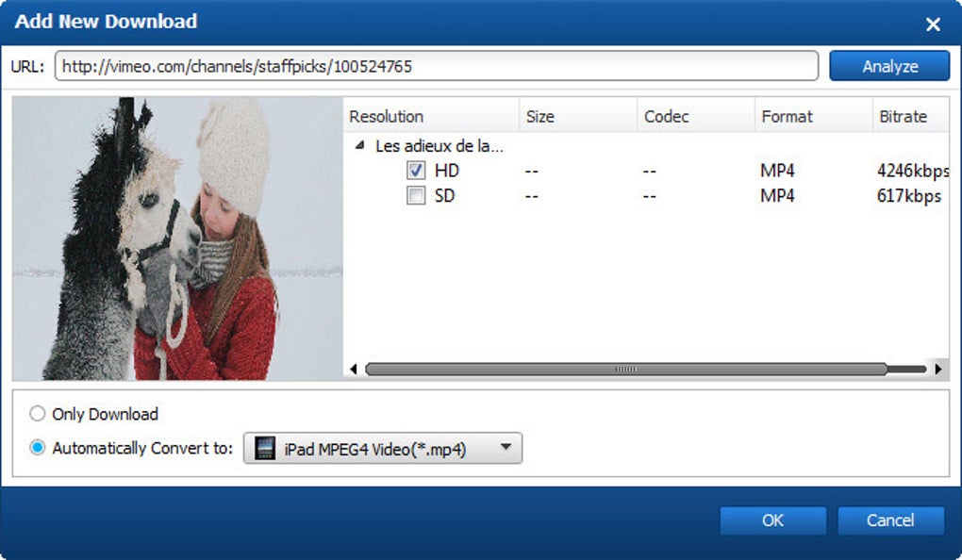
Task: Click the Resolution column header
Action: pyautogui.click(x=431, y=116)
